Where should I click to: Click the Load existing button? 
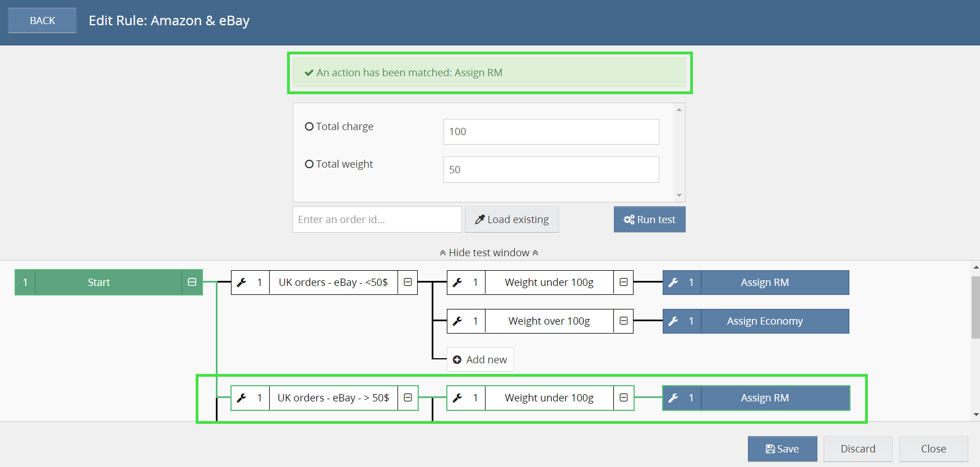[511, 220]
